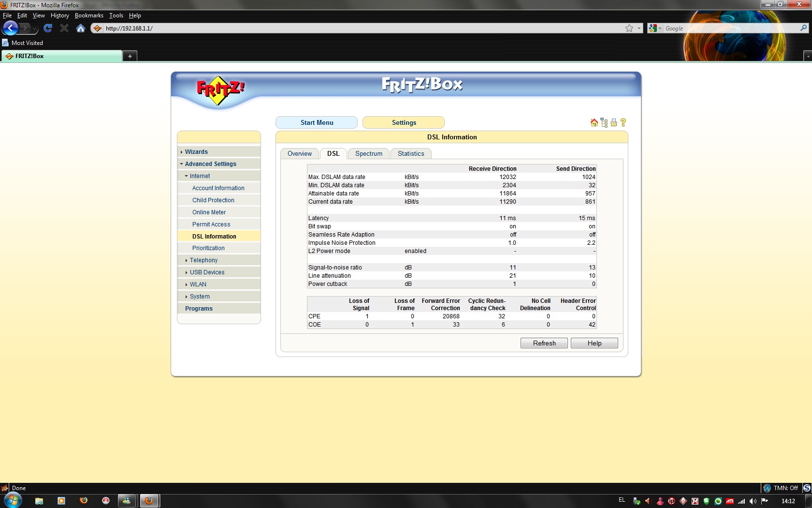Click the FRITZ!Box print icon
The height and width of the screenshot is (508, 812).
click(x=614, y=122)
